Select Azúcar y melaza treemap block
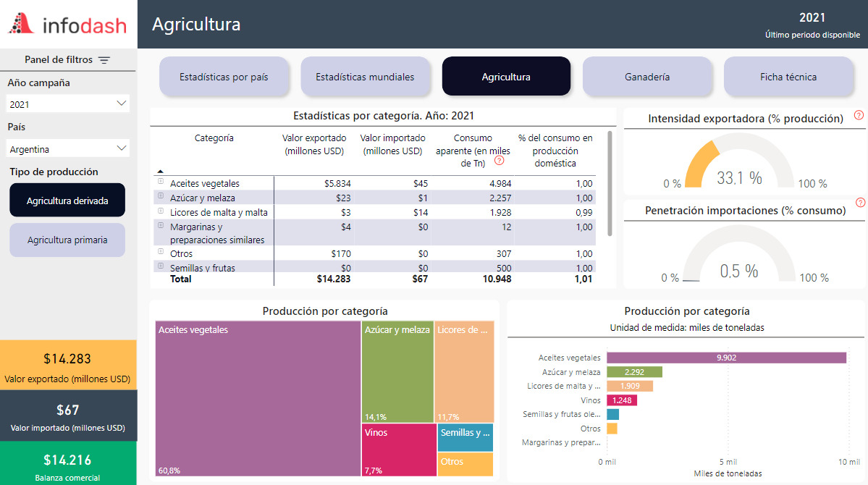This screenshot has width=868, height=485. [397, 371]
